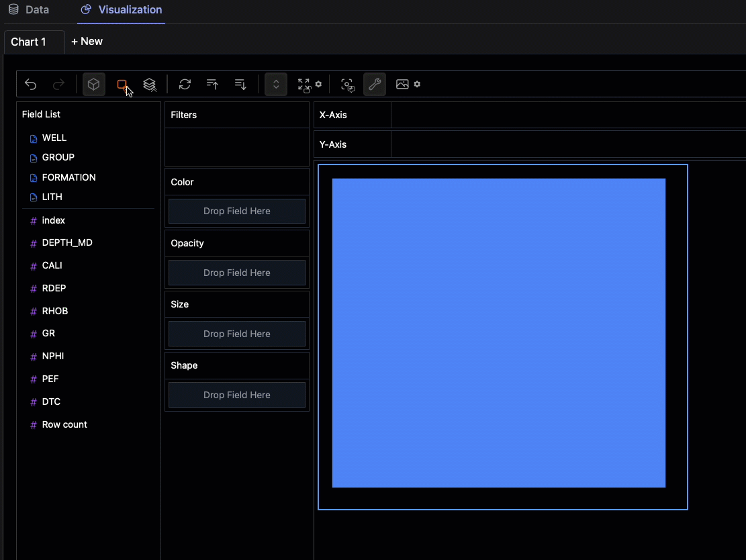Click the Color drop field area
This screenshot has height=560, width=746.
(x=237, y=211)
